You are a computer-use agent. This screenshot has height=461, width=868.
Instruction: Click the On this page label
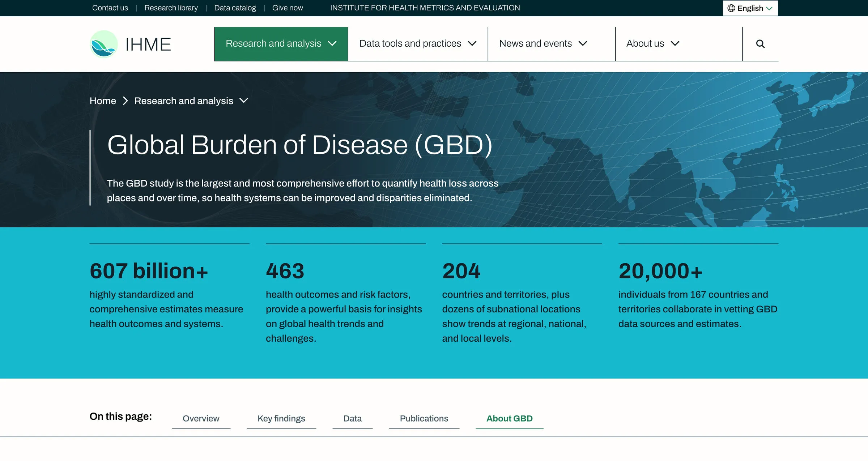(121, 417)
